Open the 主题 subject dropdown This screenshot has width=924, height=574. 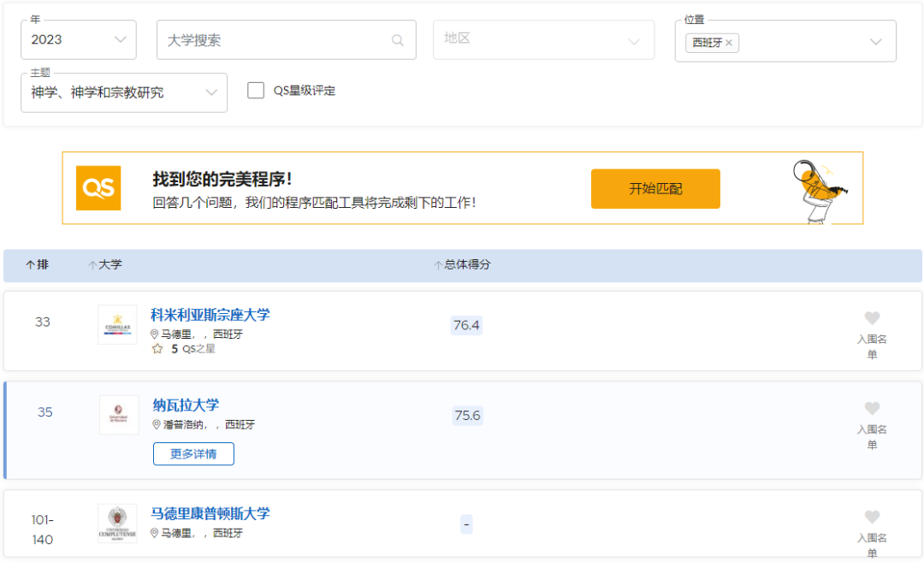124,92
